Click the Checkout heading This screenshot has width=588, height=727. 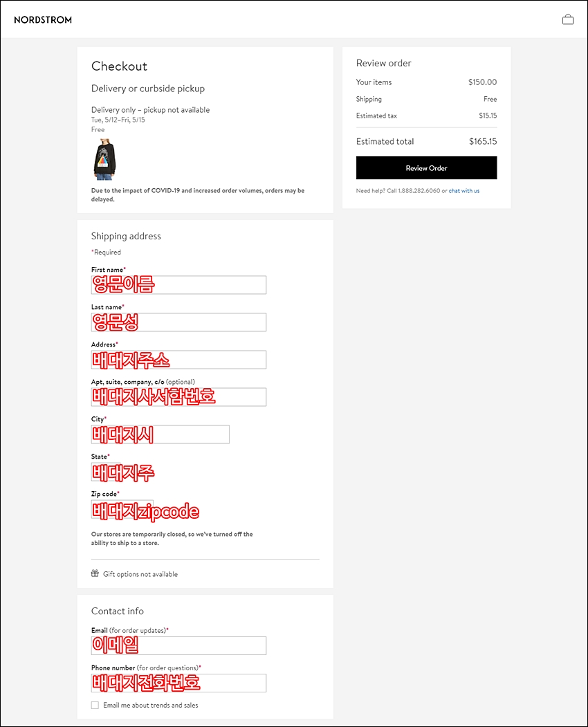click(119, 66)
